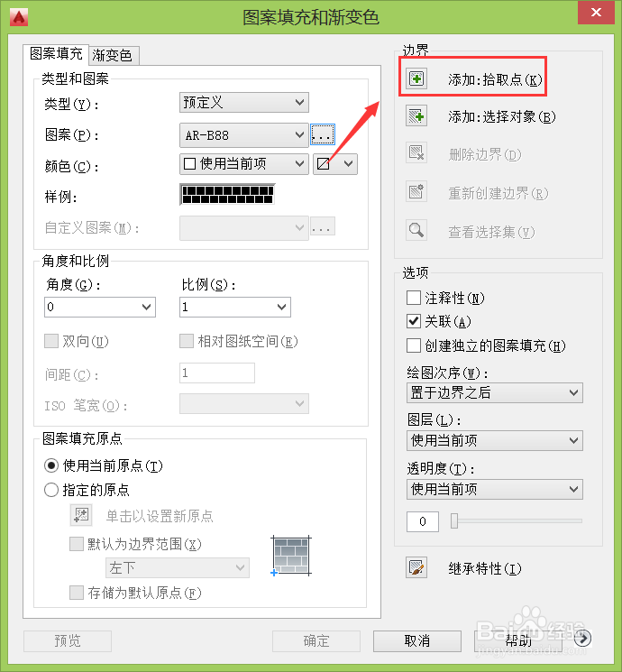This screenshot has width=622, height=672.
Task: Click the Cancel (取消) button
Action: click(417, 641)
